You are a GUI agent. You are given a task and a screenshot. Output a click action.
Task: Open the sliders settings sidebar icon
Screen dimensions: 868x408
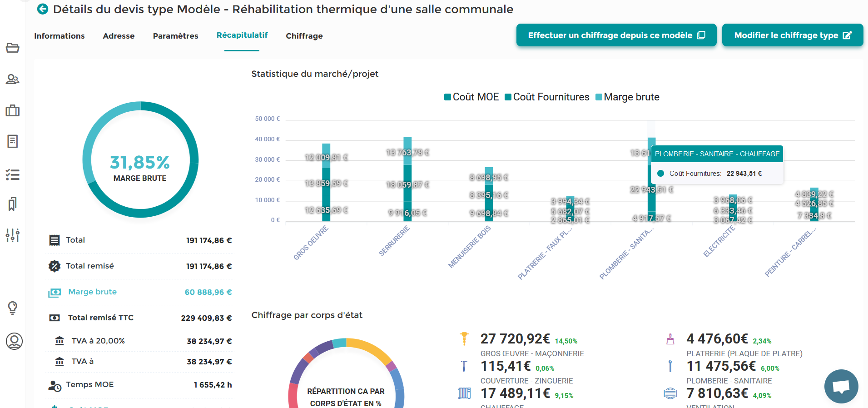tap(13, 235)
